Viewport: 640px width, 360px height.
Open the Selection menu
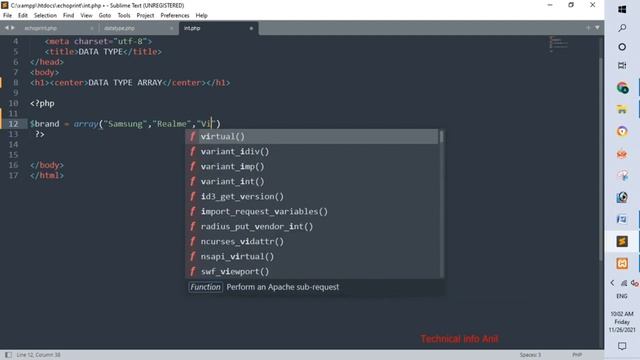click(x=45, y=16)
